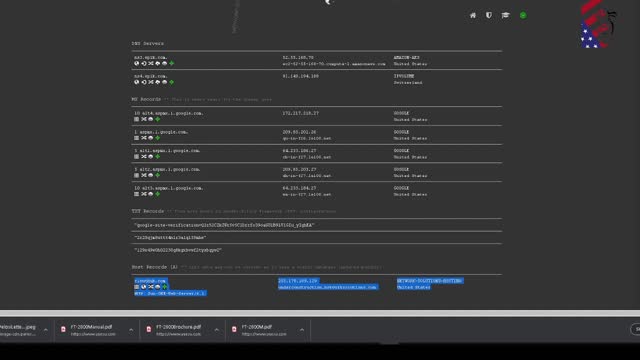
Task: Click the google-site-verification TXT record
Action: point(224,225)
